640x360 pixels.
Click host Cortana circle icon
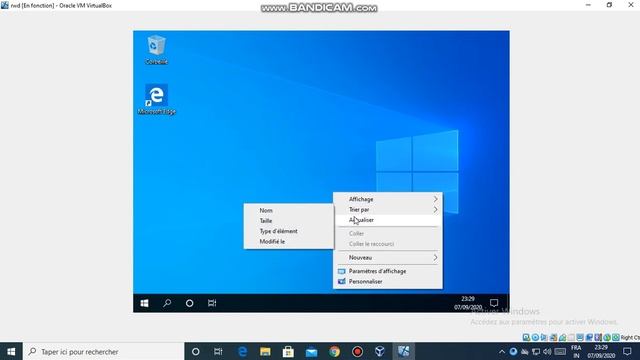[196, 351]
